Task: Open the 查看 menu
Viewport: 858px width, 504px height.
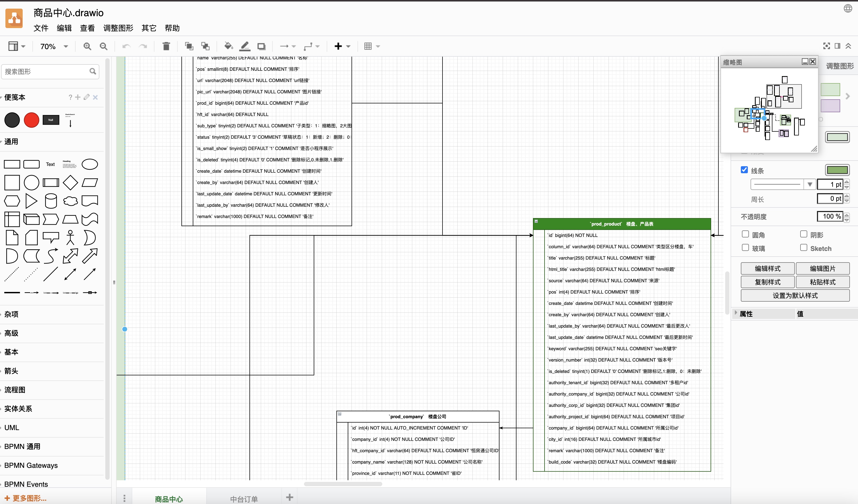Action: [87, 28]
